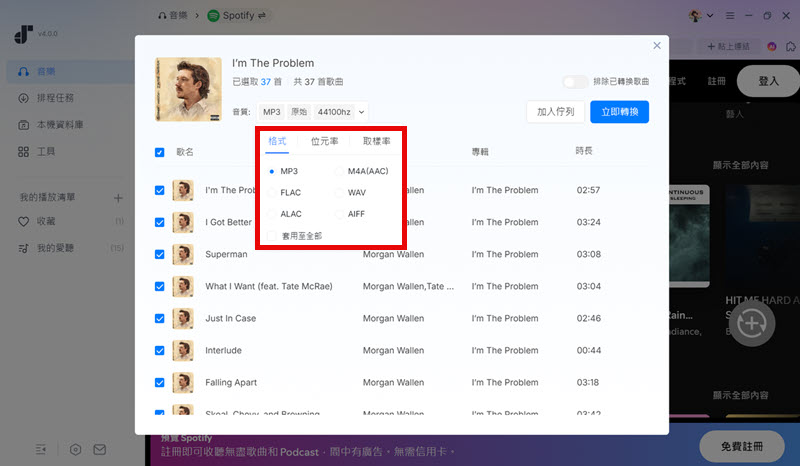Image resolution: width=800 pixels, height=466 pixels.
Task: Click the collapse sidebar icon at bottom
Action: [41, 450]
